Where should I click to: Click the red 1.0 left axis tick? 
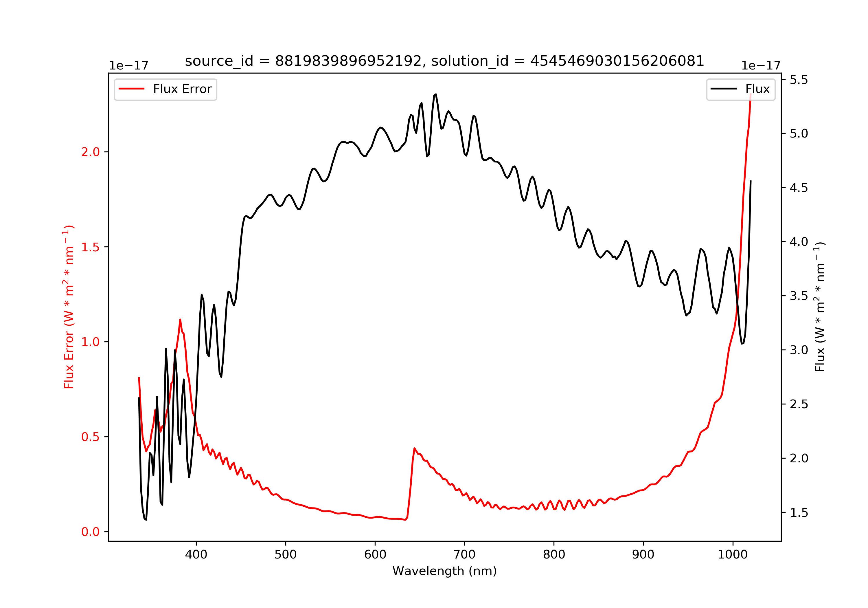(x=90, y=342)
